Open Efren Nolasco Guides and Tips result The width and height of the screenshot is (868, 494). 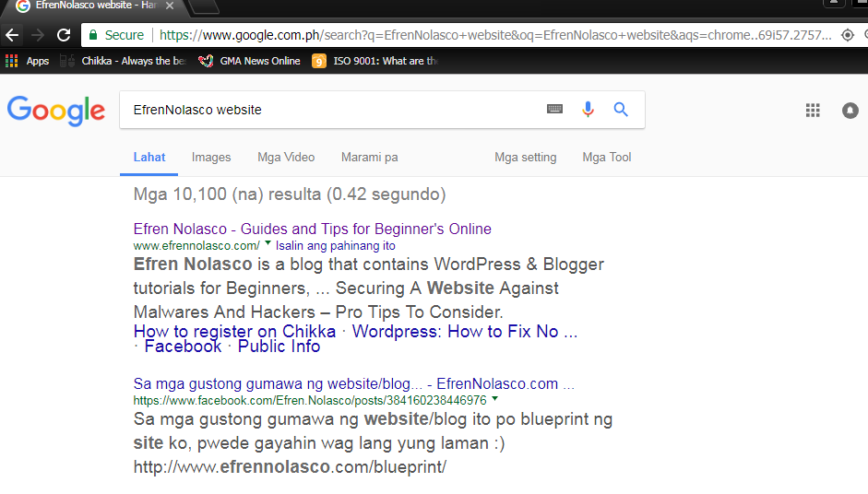(x=312, y=229)
